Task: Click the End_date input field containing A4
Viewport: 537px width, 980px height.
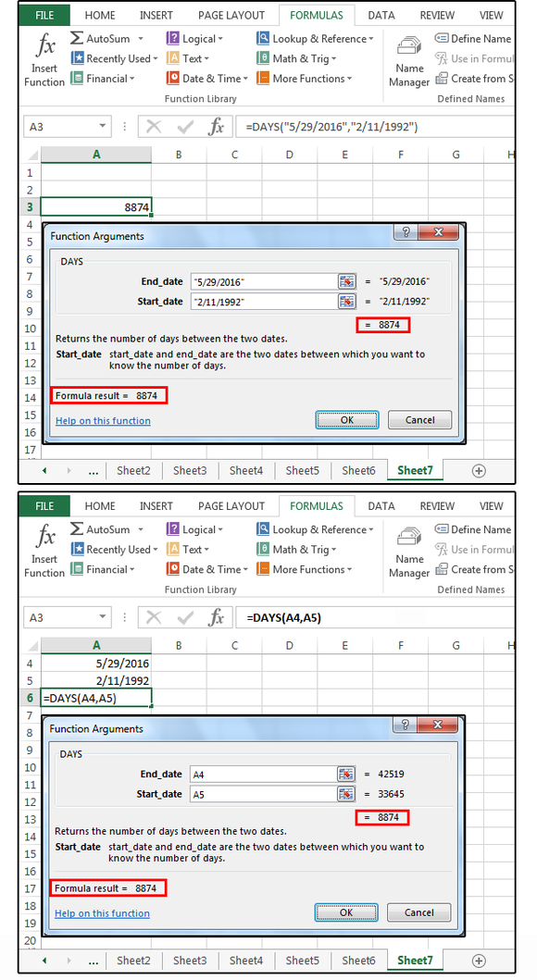Action: [x=264, y=775]
